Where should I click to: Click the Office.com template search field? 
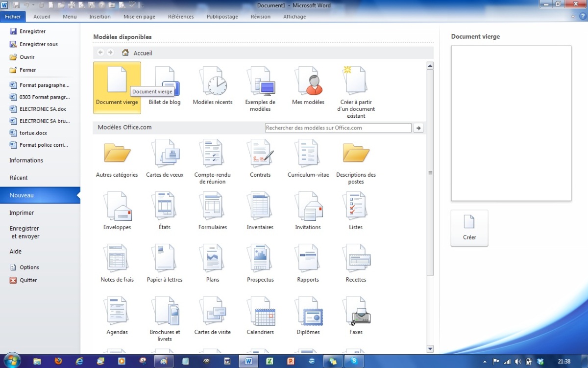click(338, 128)
